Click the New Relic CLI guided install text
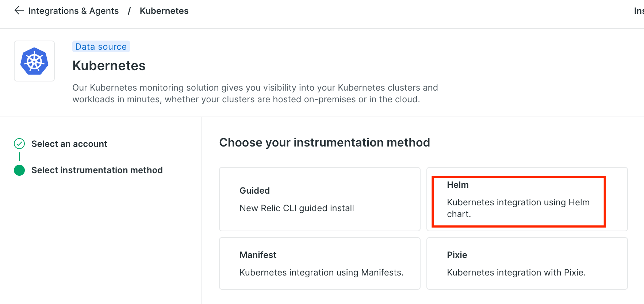This screenshot has width=644, height=304. point(297,208)
